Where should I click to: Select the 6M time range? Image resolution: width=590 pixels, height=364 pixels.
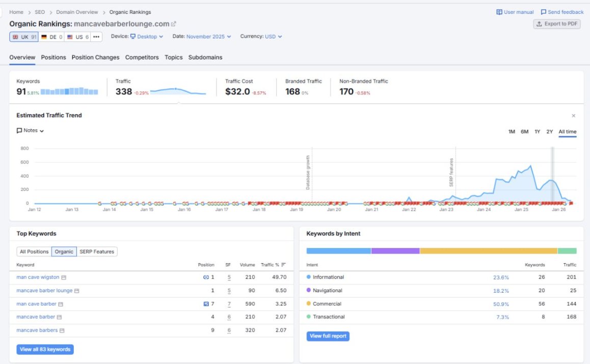click(524, 132)
